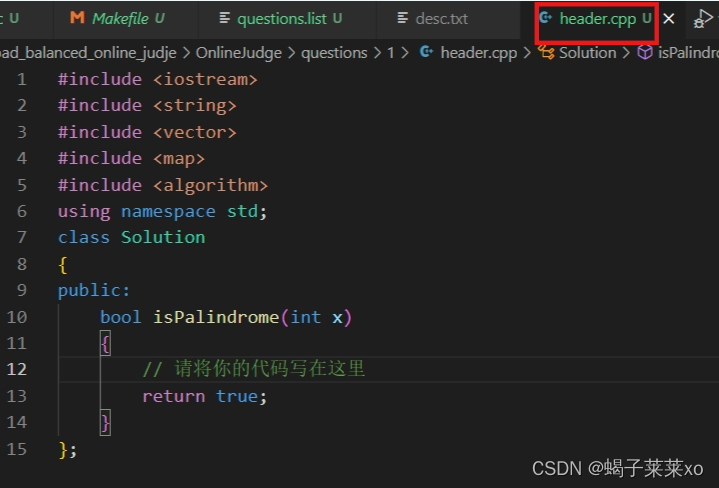This screenshot has width=719, height=488.
Task: Click the 'public:' line
Action: tap(94, 290)
